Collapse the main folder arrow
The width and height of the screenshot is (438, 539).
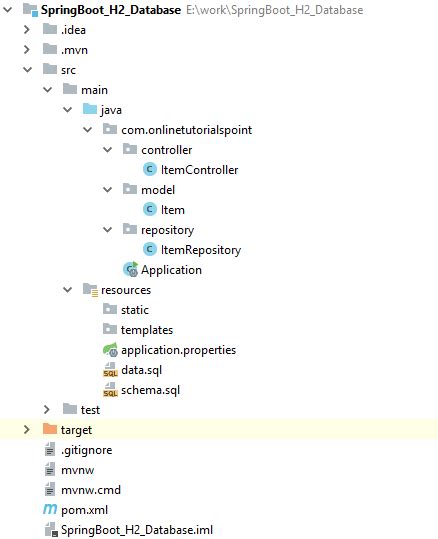pos(47,90)
